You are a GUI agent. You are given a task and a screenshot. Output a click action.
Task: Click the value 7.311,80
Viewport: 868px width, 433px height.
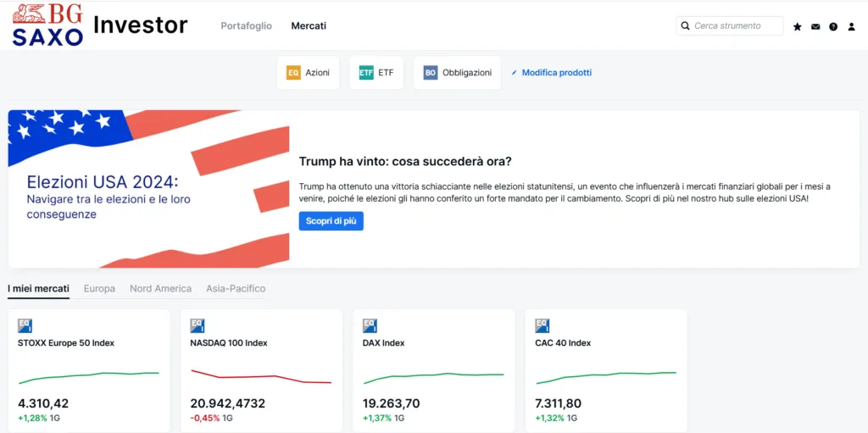(559, 403)
